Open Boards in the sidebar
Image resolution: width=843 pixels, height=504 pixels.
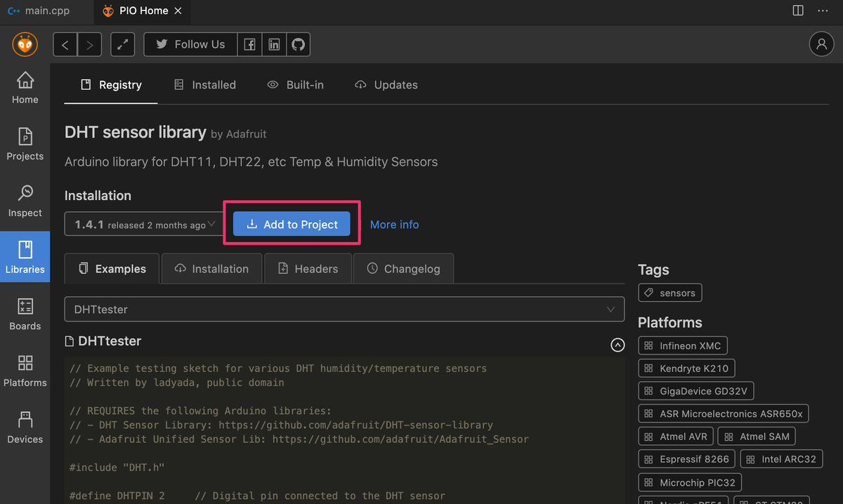[x=25, y=314]
